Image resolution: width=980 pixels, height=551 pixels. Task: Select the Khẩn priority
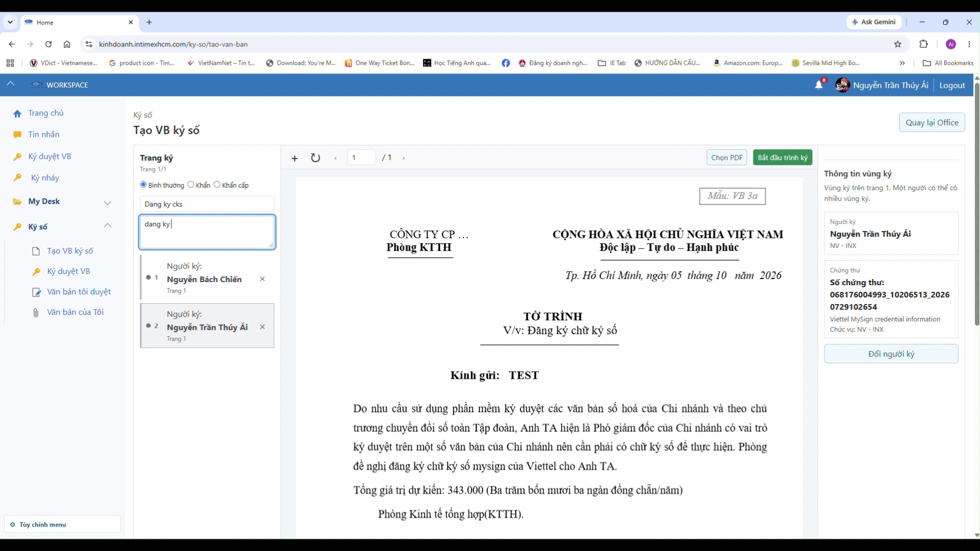[191, 185]
